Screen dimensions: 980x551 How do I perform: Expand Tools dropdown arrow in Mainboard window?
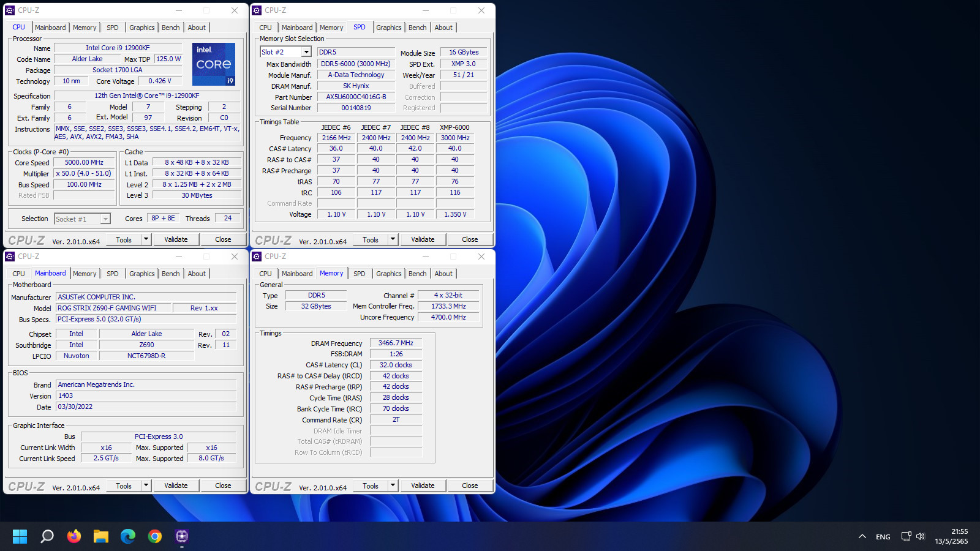tap(146, 485)
